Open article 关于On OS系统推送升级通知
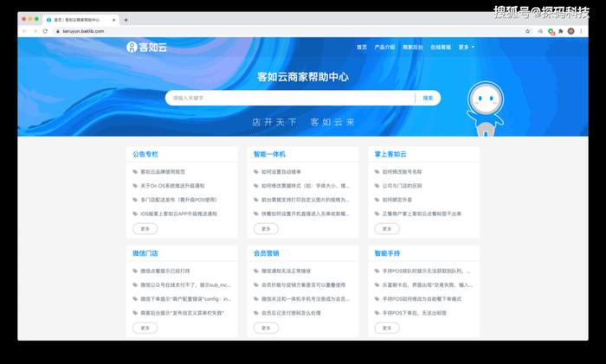 [172, 186]
